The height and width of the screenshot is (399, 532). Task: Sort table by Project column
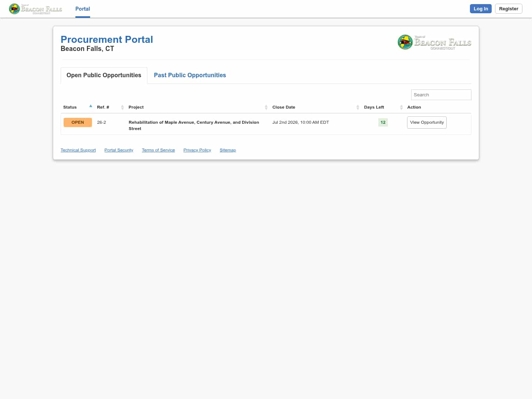[198, 107]
